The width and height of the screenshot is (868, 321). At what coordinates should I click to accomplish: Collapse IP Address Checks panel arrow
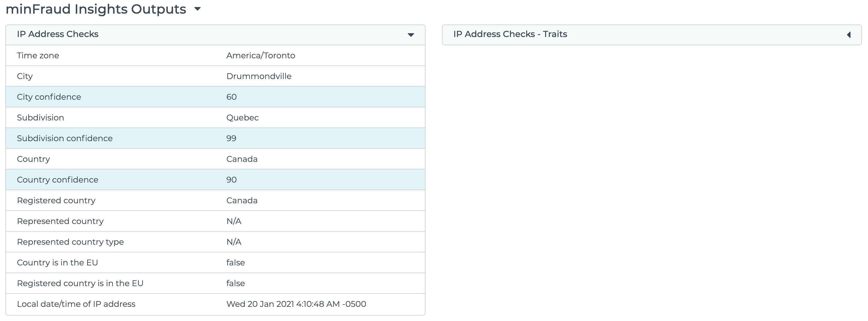pyautogui.click(x=411, y=35)
